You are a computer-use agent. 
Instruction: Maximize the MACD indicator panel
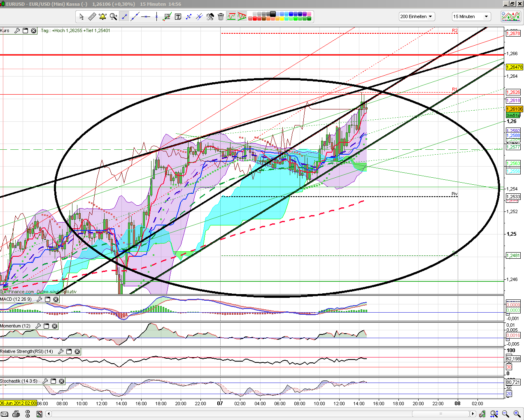pyautogui.click(x=48, y=299)
